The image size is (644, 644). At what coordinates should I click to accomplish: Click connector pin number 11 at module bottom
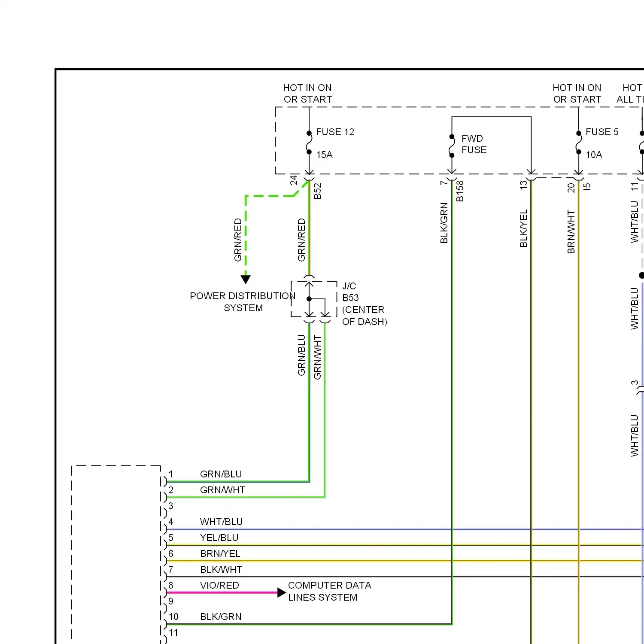coord(173,633)
